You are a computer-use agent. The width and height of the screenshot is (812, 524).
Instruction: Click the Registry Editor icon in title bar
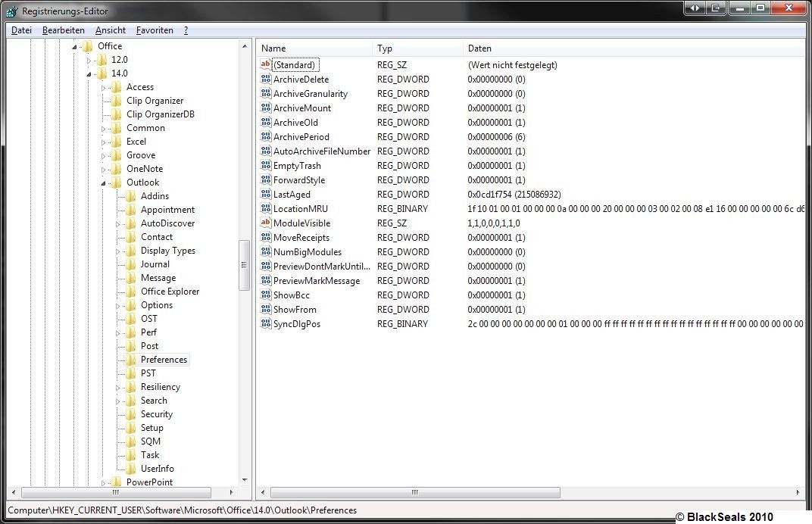click(x=11, y=11)
